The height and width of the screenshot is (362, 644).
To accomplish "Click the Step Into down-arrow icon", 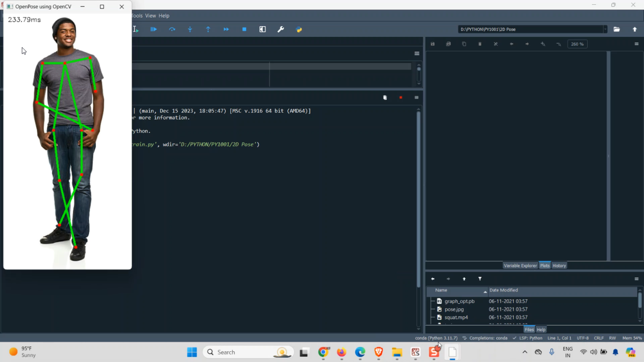I will [190, 29].
